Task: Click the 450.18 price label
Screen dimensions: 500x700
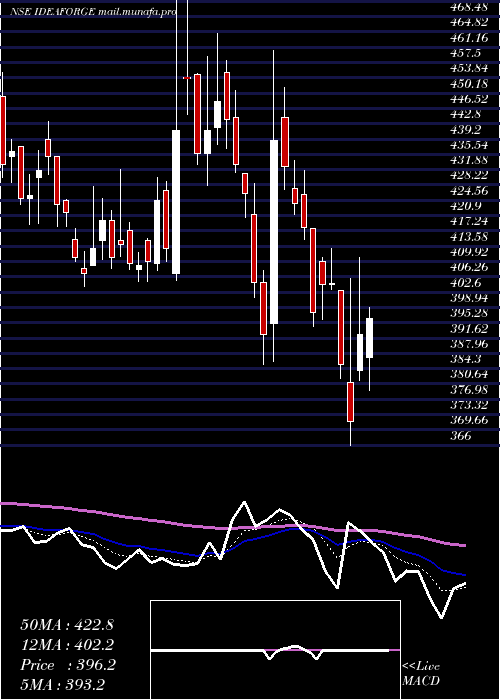Action: pyautogui.click(x=469, y=83)
